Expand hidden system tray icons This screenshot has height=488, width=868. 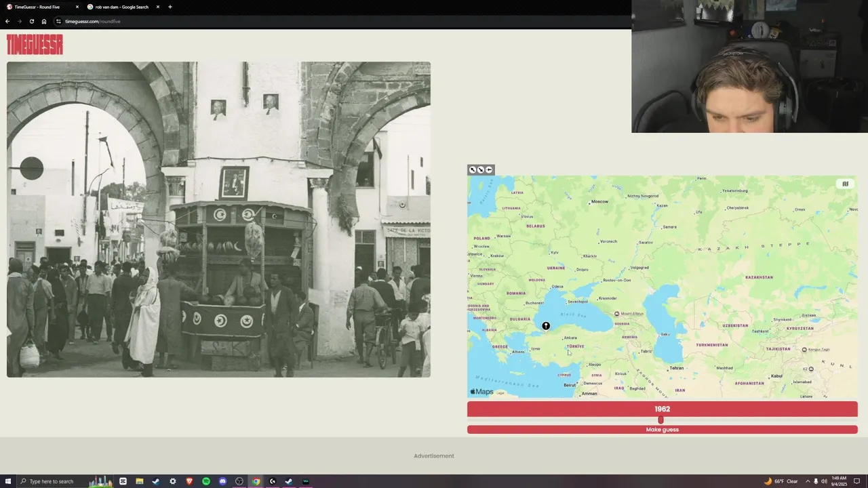coord(808,481)
